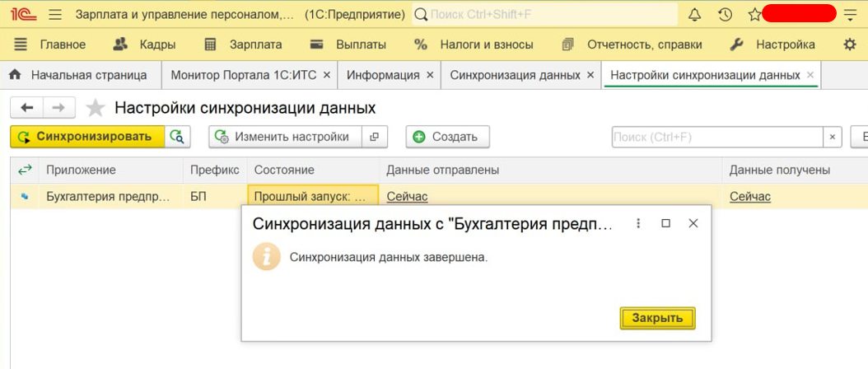This screenshot has width=868, height=369.
Task: Focus the global search field Ctrl+Shift+F
Action: click(x=545, y=15)
